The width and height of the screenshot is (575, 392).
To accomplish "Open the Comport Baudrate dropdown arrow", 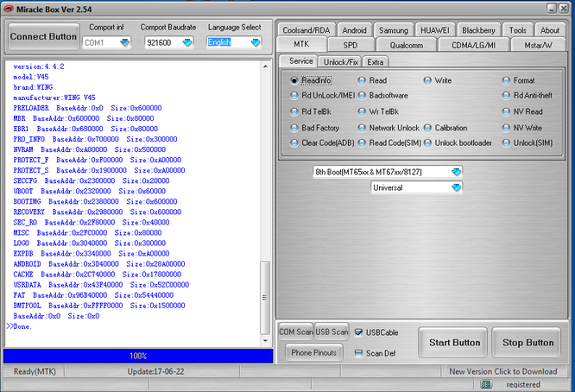I will click(x=187, y=42).
